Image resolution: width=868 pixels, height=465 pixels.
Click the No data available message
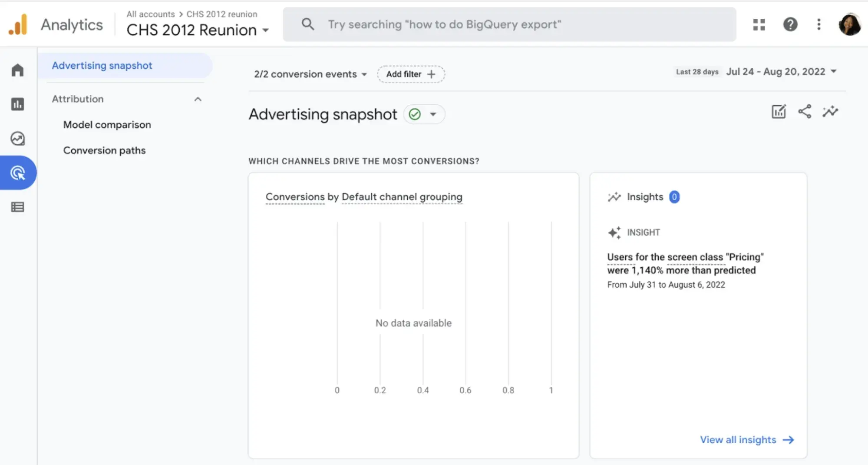(413, 323)
